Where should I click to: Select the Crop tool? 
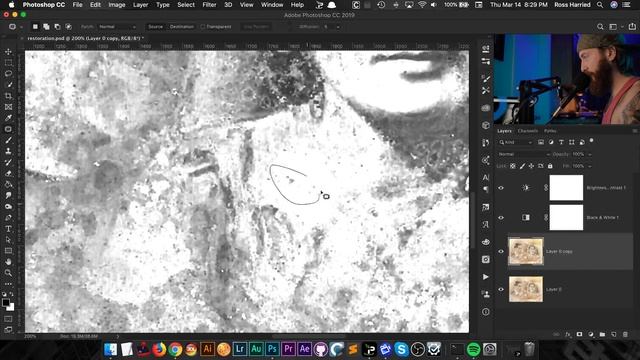8,96
